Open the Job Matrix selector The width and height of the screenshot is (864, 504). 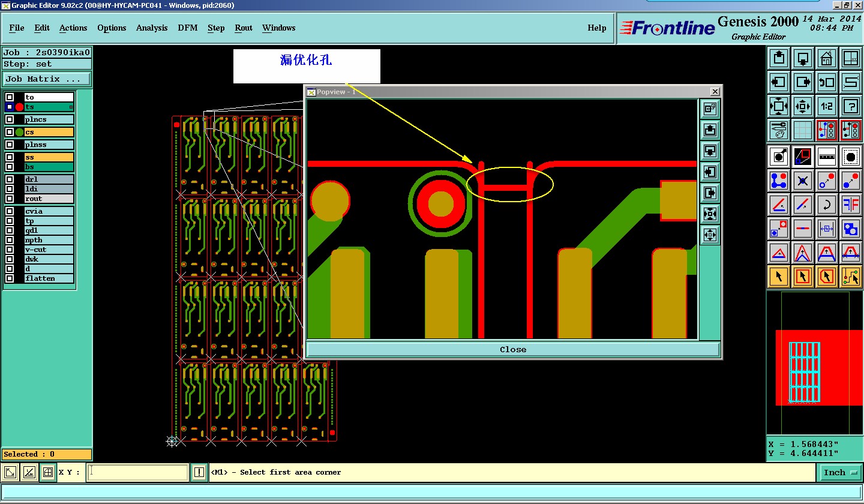[x=47, y=79]
